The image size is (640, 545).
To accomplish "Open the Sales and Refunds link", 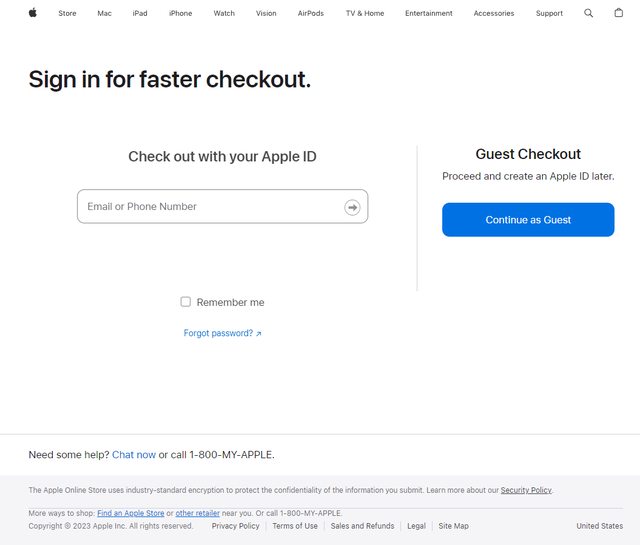I will click(362, 526).
